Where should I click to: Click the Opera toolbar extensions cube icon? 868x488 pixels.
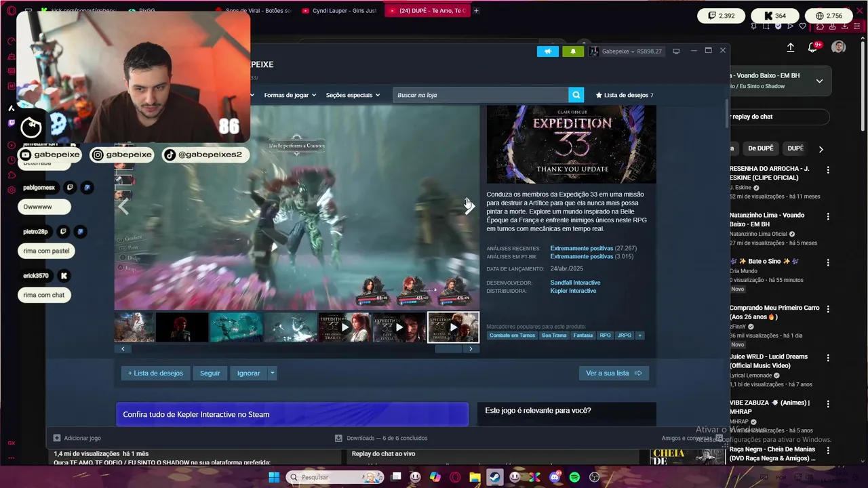(x=820, y=26)
